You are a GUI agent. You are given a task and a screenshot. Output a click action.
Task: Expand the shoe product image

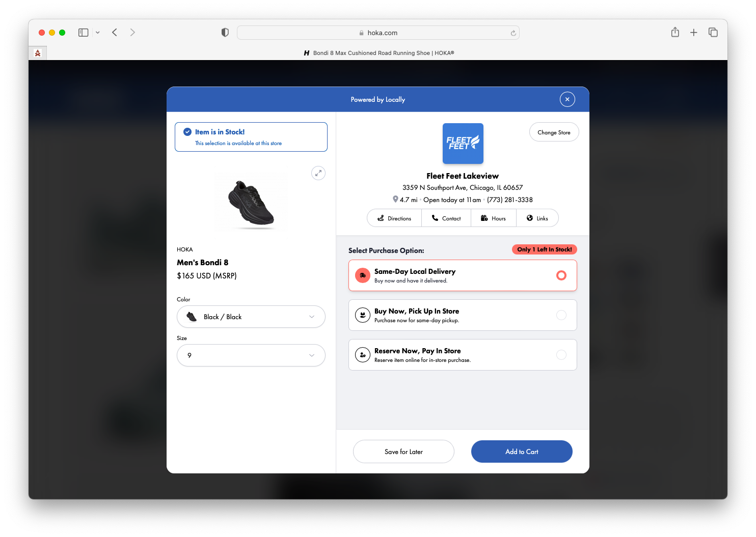(318, 173)
